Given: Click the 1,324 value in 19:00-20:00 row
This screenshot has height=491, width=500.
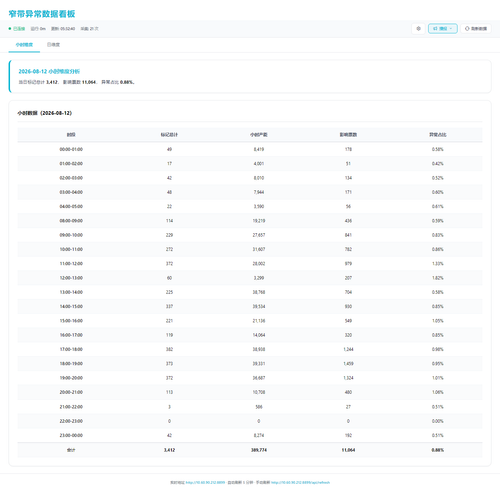Looking at the screenshot, I should (x=348, y=378).
